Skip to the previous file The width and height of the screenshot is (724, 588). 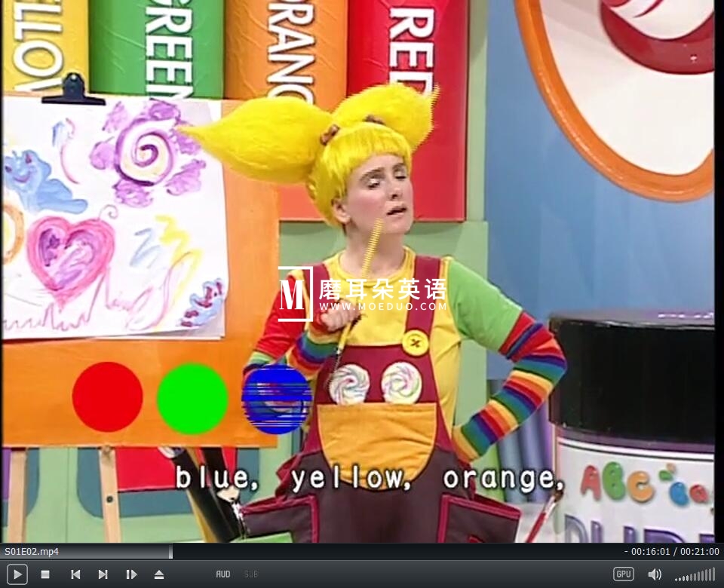click(x=75, y=574)
